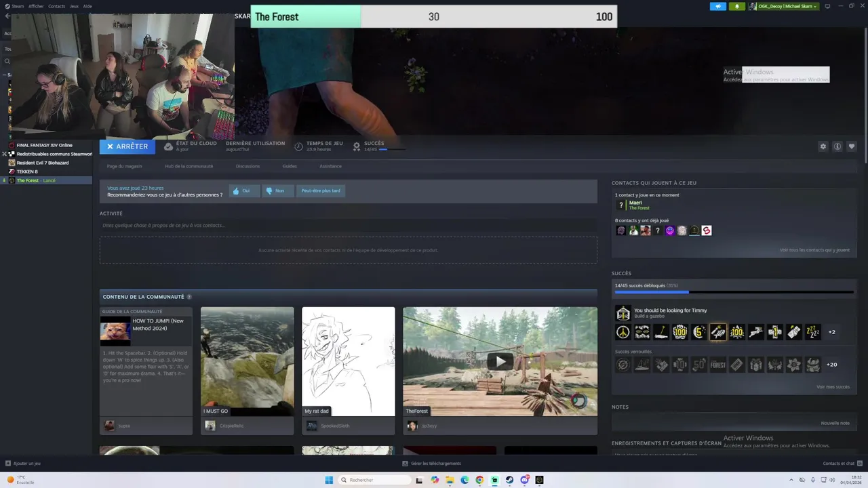Play the TheForest community video
Screen dimensions: 868x488
coord(500,361)
